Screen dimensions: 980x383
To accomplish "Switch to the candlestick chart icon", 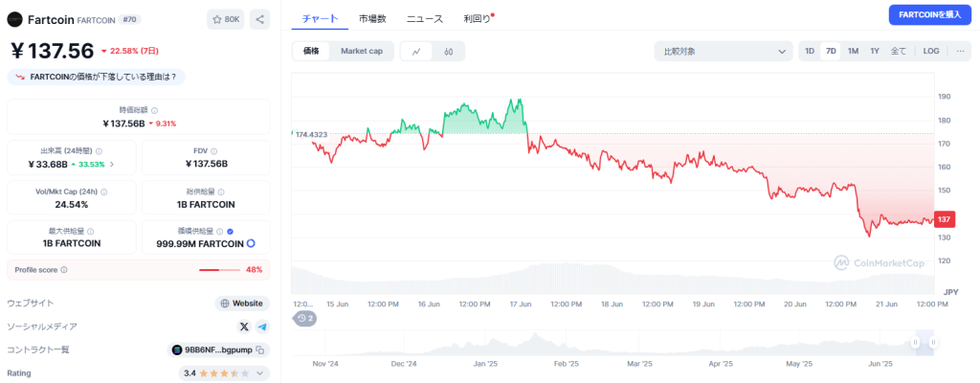I will 448,51.
